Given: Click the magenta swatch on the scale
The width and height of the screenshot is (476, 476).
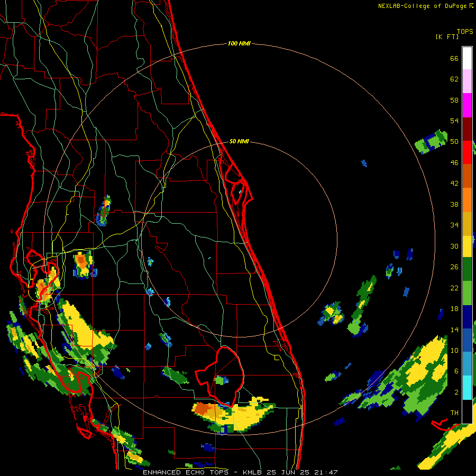Looking at the screenshot, I should point(467,105).
